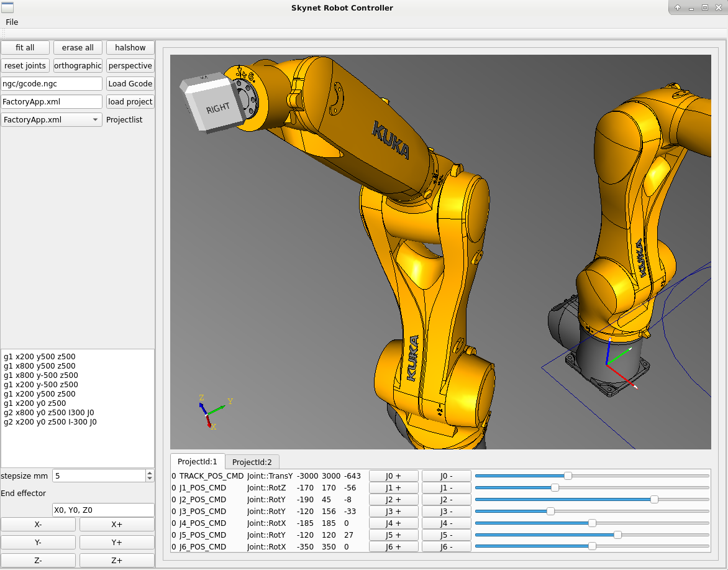Screen dimensions: 728x570
Task: Click the J4_POS_CMD slider handle
Action: (x=592, y=523)
